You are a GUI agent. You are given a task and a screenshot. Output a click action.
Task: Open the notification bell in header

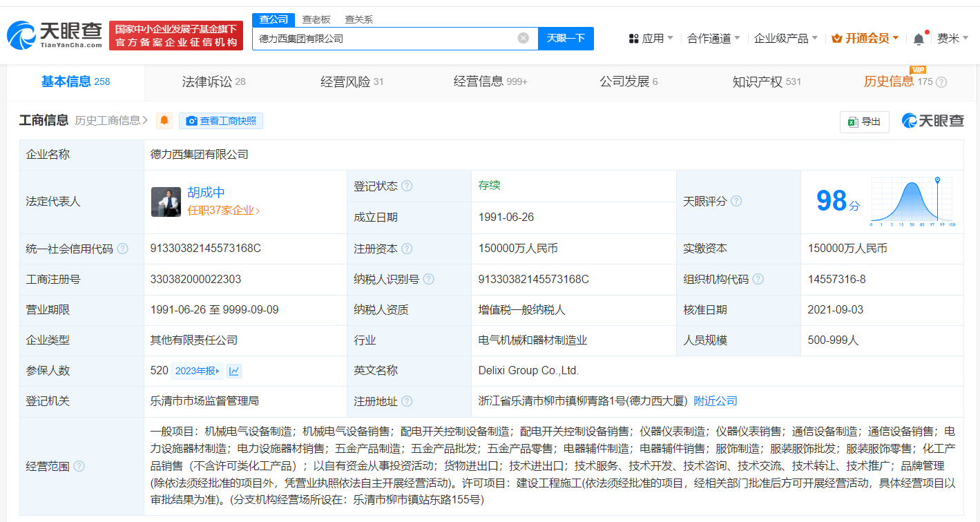(919, 39)
